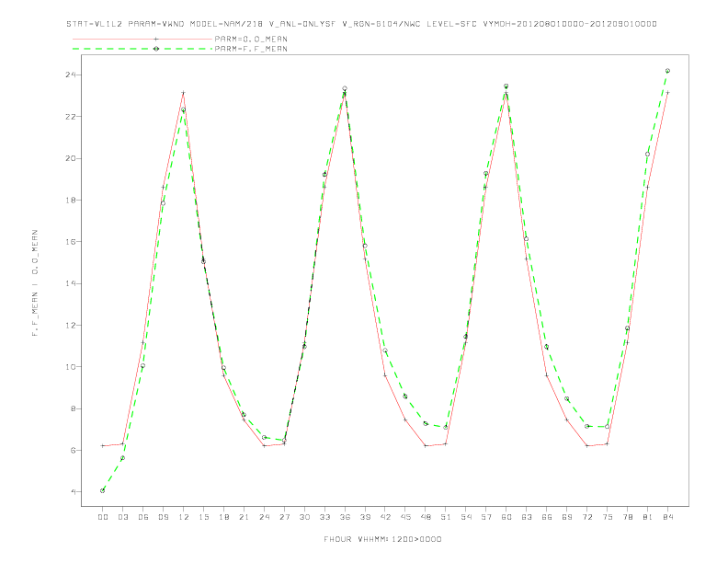Click the x-axis forecast hour label 81

tap(648, 517)
